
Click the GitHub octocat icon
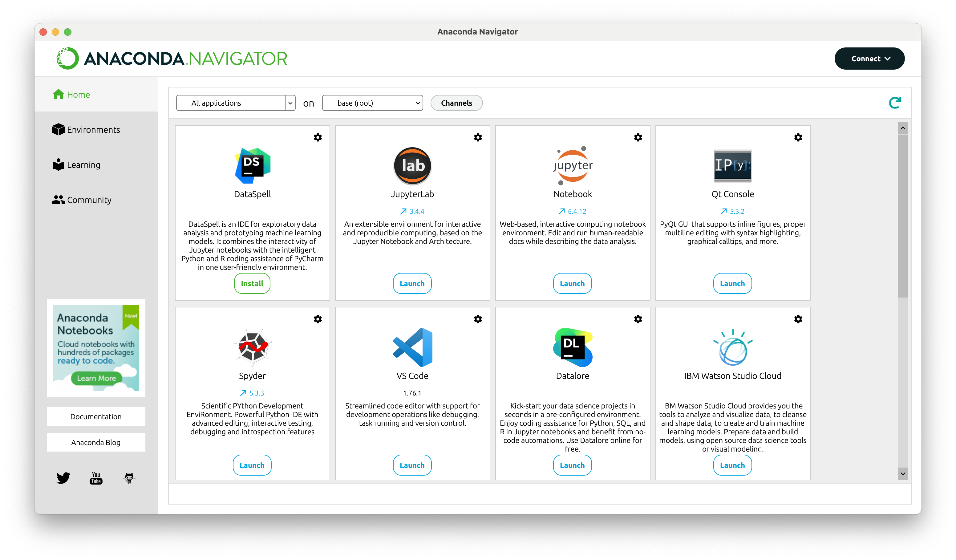coord(129,478)
